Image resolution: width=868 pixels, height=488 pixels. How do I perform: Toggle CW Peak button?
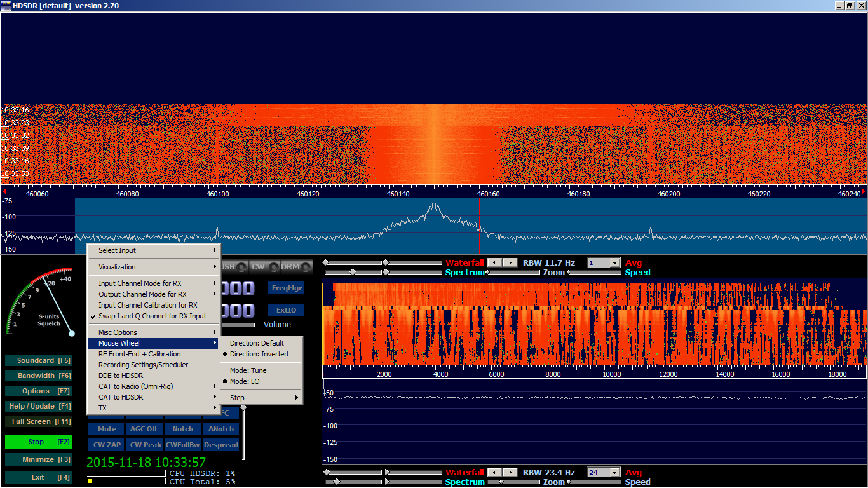pyautogui.click(x=144, y=445)
